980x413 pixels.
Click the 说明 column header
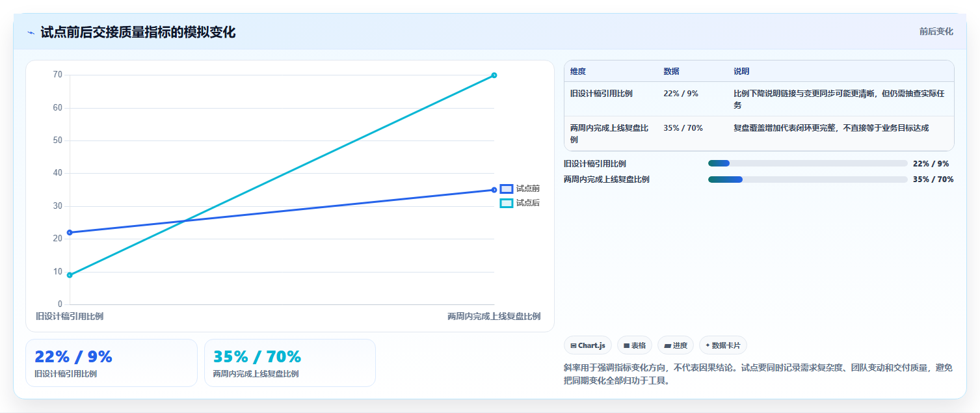741,72
